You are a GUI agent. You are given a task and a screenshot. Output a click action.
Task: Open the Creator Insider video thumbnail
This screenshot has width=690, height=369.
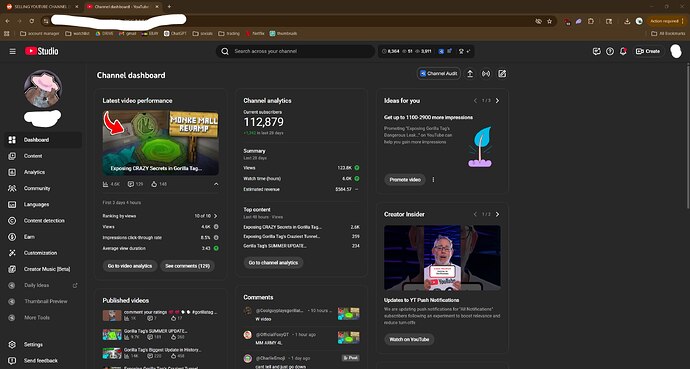(442, 258)
